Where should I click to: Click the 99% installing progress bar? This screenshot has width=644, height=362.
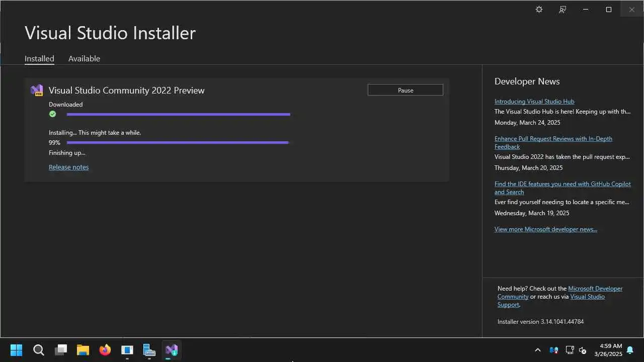tap(178, 142)
